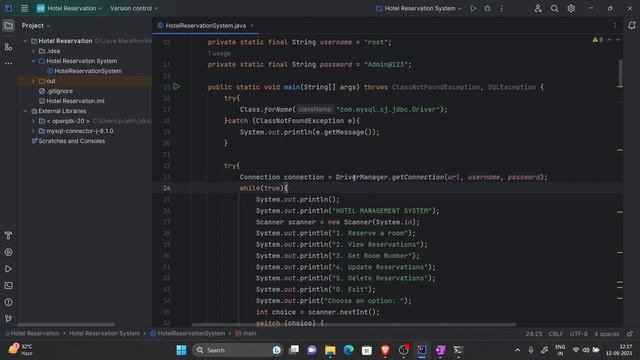Open Build tool window hammer icon

click(8, 236)
